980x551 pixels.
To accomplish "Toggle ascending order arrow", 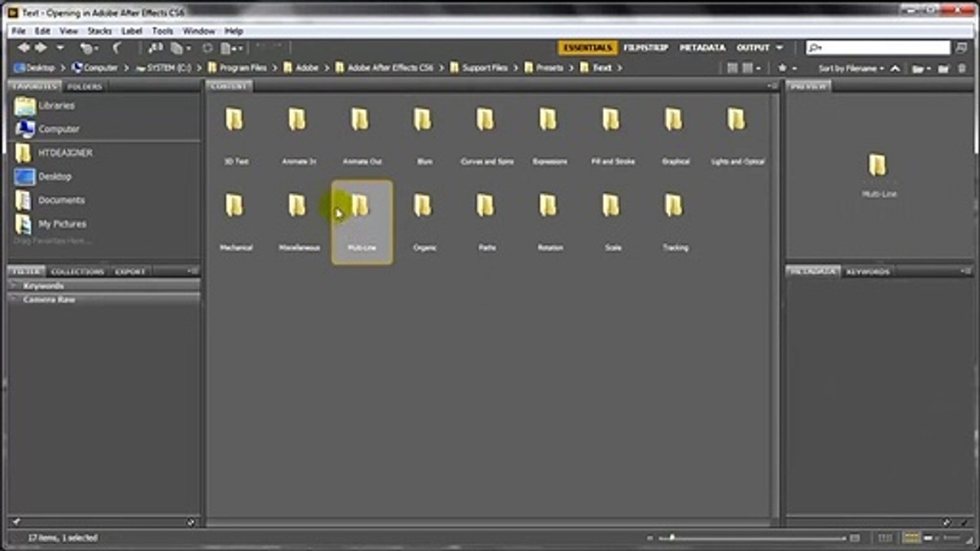I will (x=895, y=68).
